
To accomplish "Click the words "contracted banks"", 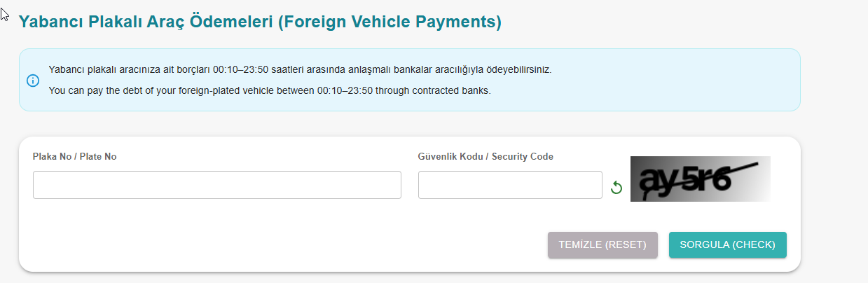I will click(451, 91).
